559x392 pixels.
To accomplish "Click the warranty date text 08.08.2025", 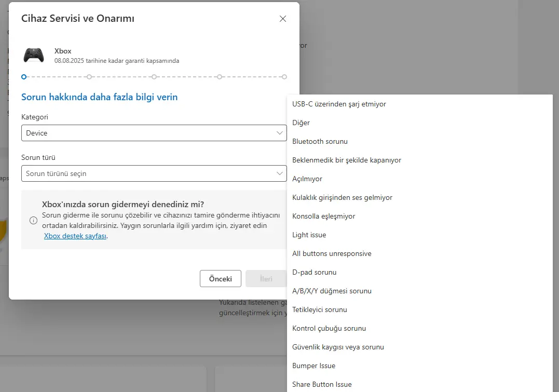I will (69, 61).
